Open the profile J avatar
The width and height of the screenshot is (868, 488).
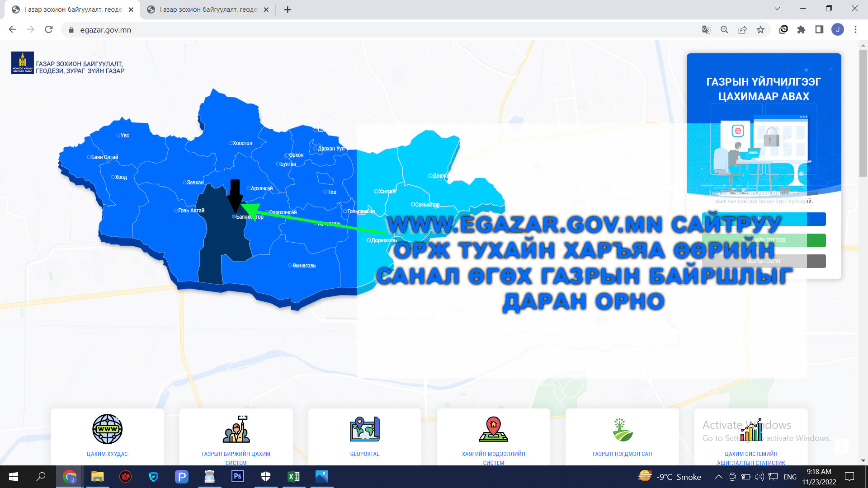pyautogui.click(x=838, y=30)
